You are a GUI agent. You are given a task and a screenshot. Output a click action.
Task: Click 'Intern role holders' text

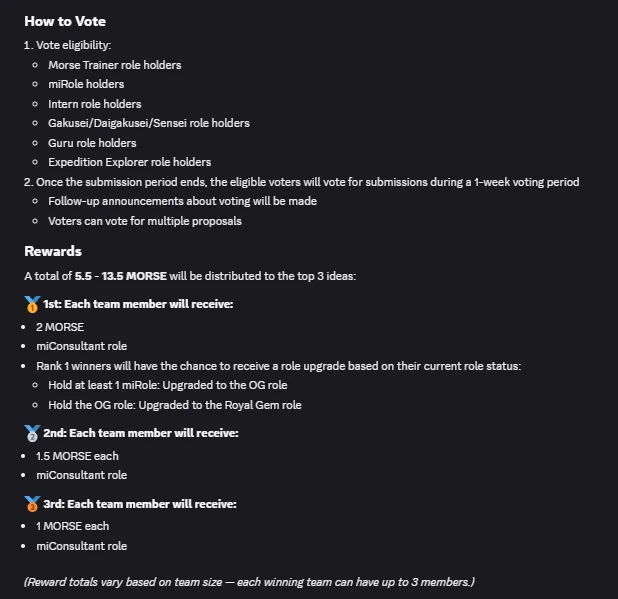(x=95, y=104)
